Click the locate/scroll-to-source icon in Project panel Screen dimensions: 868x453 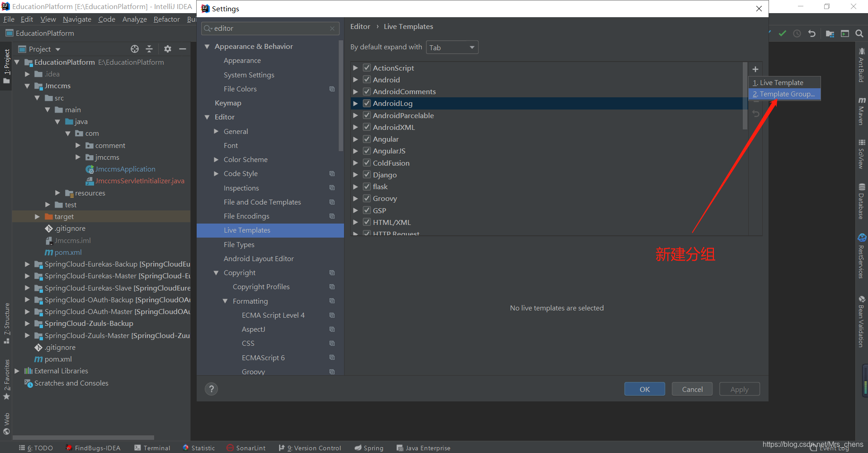point(135,49)
